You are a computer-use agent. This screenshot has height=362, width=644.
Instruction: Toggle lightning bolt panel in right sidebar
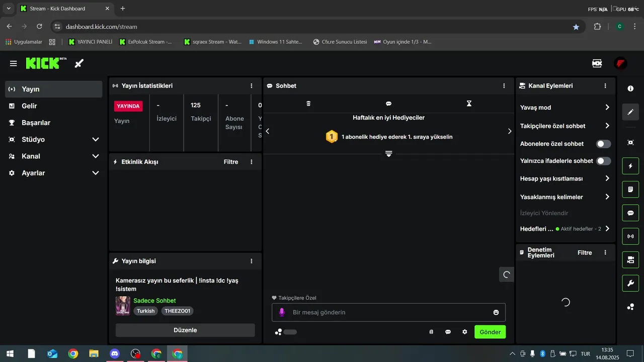[x=630, y=166]
